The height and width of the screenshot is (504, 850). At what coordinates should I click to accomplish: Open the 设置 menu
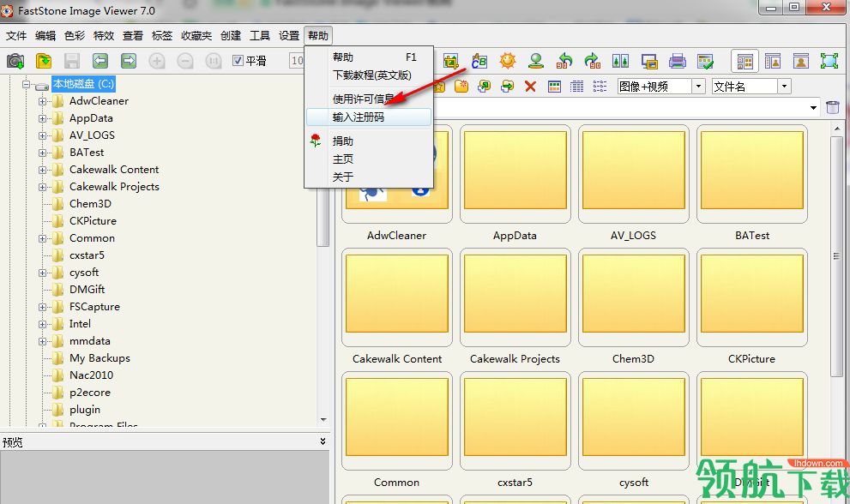[x=289, y=36]
